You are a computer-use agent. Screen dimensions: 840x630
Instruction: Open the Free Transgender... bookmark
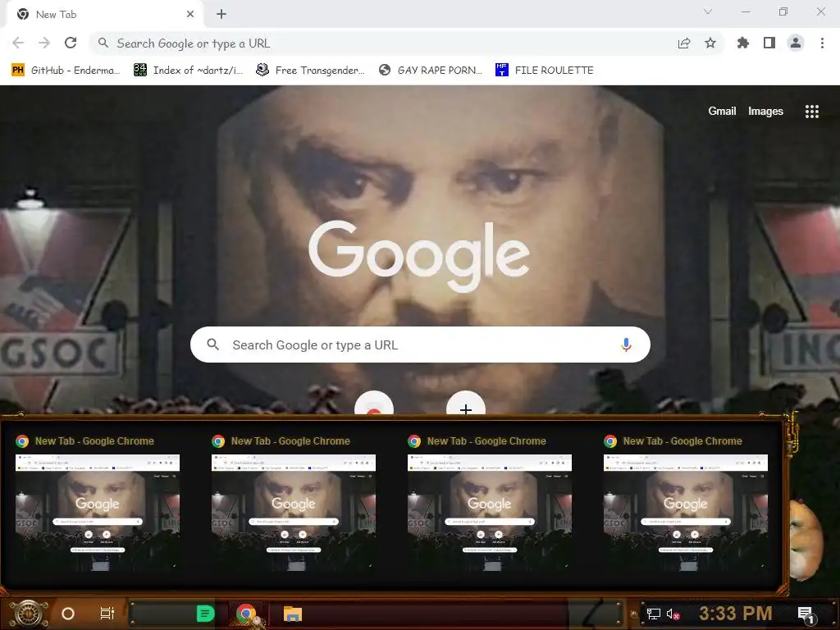(x=310, y=71)
